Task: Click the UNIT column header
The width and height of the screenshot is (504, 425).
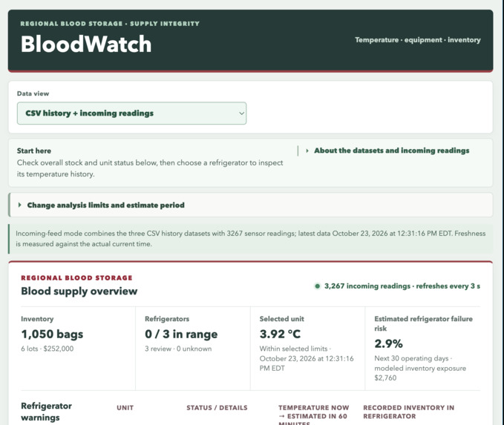Action: tap(125, 408)
